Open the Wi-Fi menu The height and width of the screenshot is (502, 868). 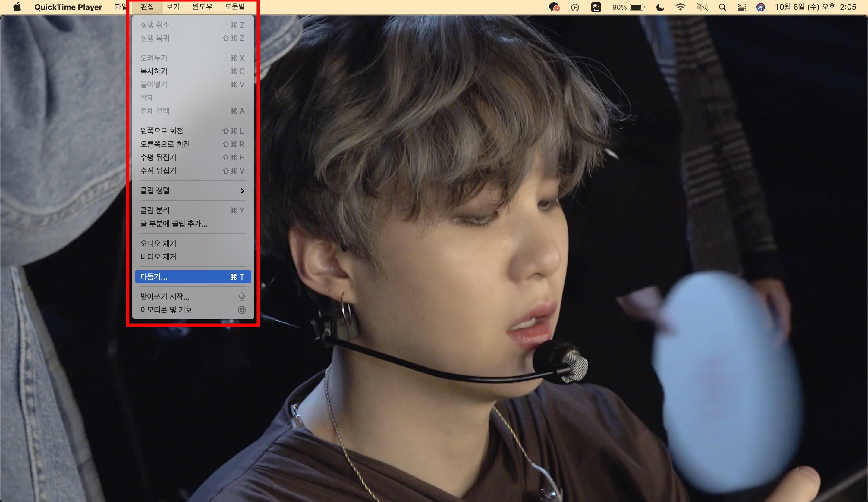tap(680, 7)
